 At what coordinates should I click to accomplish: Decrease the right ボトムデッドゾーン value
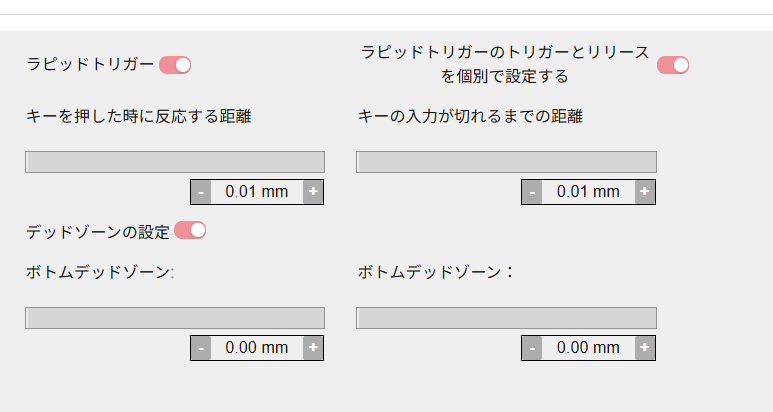[532, 348]
